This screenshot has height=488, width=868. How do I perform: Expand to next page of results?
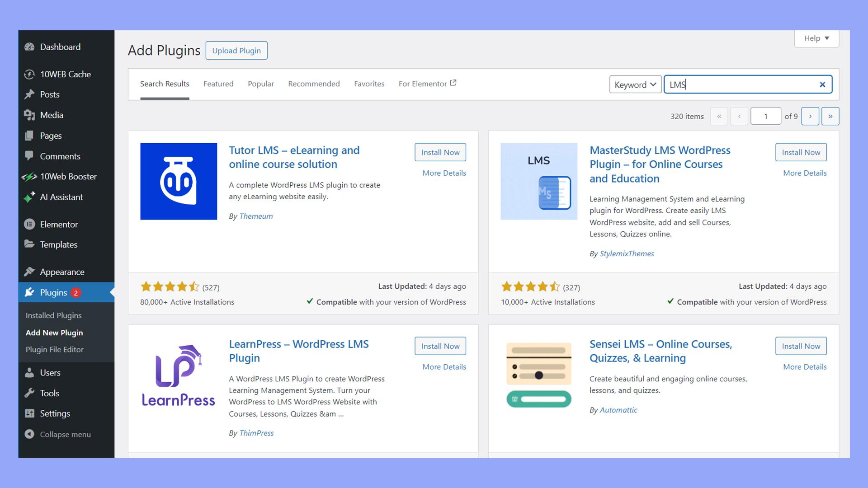click(x=810, y=116)
